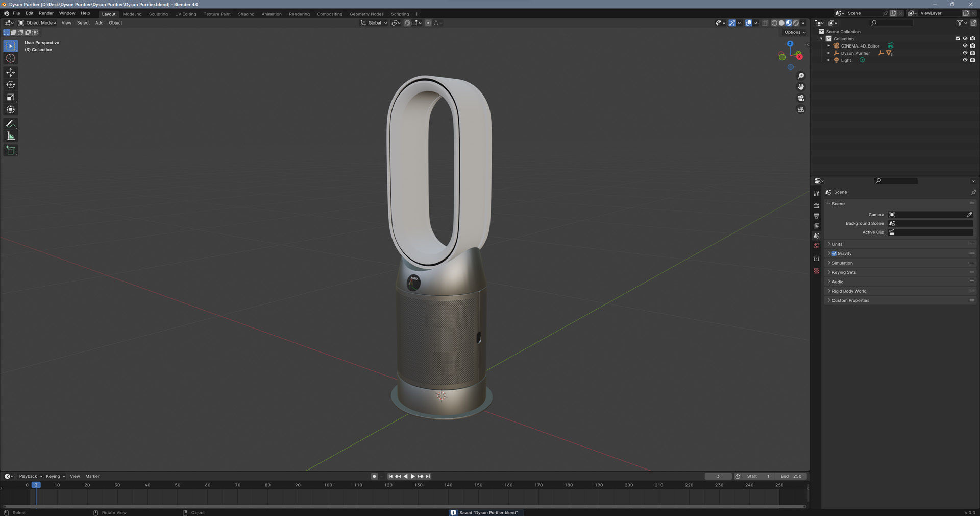Image resolution: width=980 pixels, height=516 pixels.
Task: Click the viewport zoom magnifier icon
Action: click(x=801, y=76)
